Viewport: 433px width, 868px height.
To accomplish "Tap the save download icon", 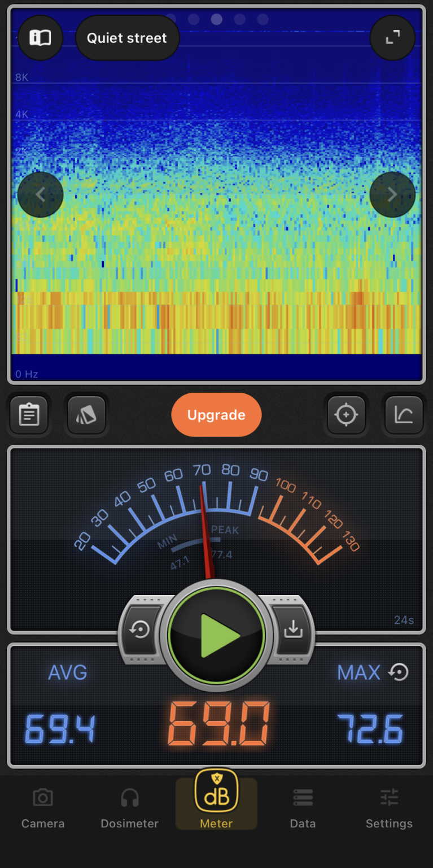I will click(293, 630).
